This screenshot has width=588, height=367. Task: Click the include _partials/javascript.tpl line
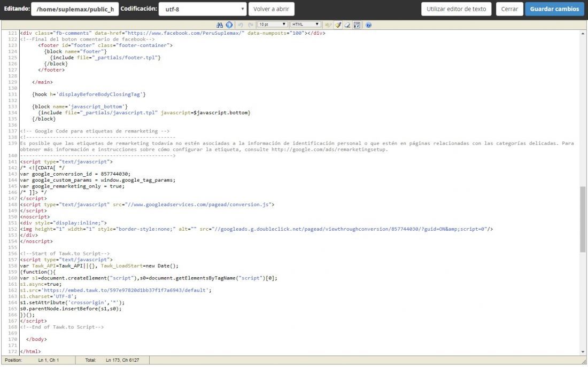(x=144, y=113)
